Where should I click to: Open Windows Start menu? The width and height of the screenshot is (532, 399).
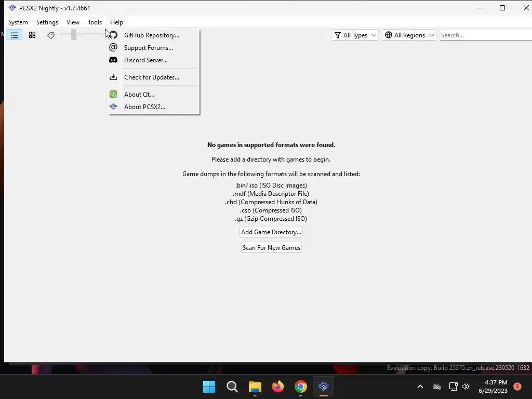coord(209,387)
